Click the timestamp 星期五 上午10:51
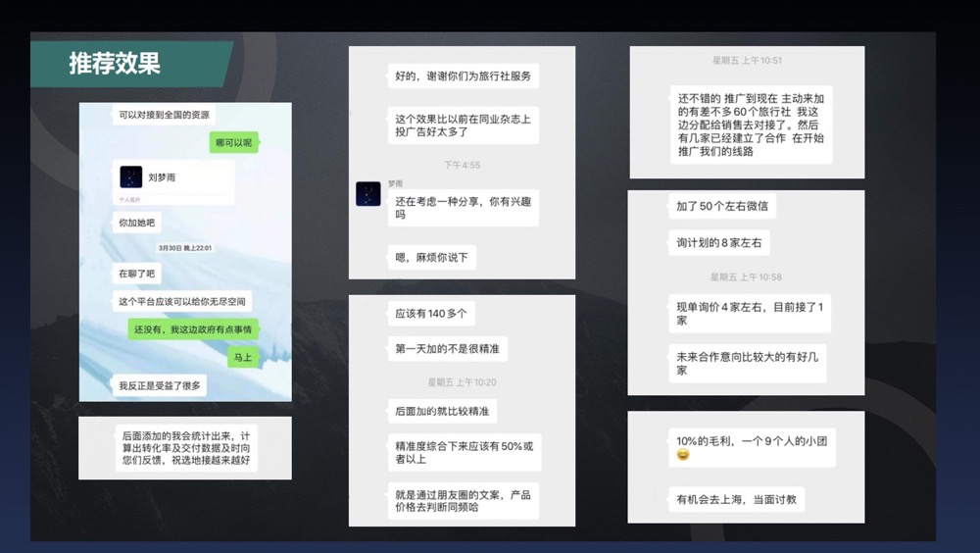Screen dimensions: 980x553 coord(747,61)
